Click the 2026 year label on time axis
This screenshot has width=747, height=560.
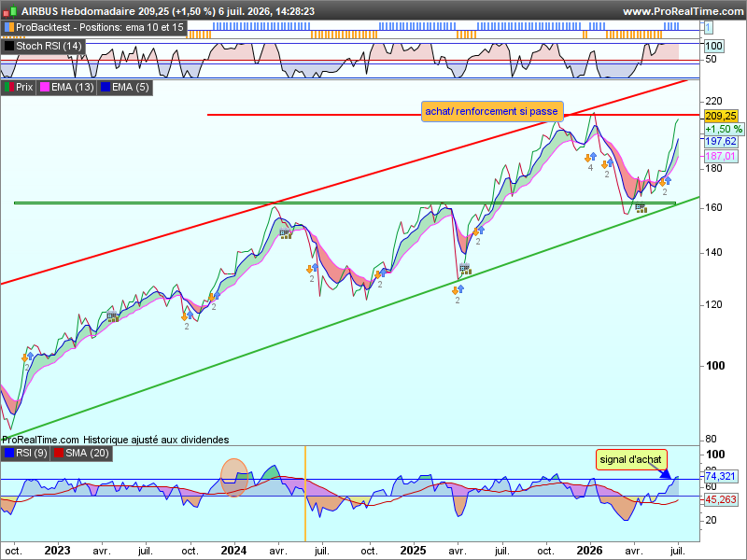(x=590, y=551)
